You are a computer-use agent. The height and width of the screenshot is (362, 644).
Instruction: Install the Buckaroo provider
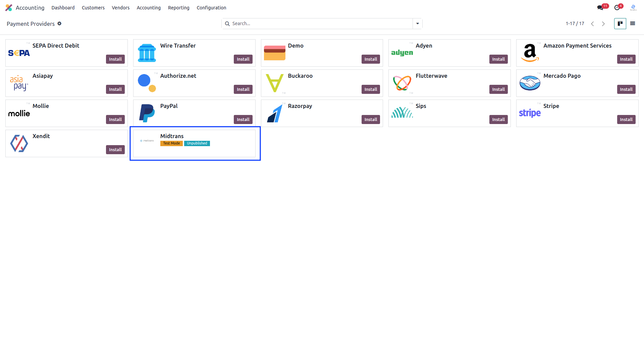(x=371, y=89)
